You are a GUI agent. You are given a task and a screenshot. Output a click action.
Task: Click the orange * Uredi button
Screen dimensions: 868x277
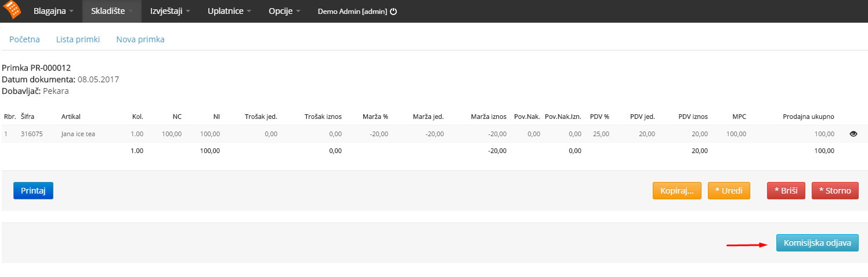click(x=729, y=191)
